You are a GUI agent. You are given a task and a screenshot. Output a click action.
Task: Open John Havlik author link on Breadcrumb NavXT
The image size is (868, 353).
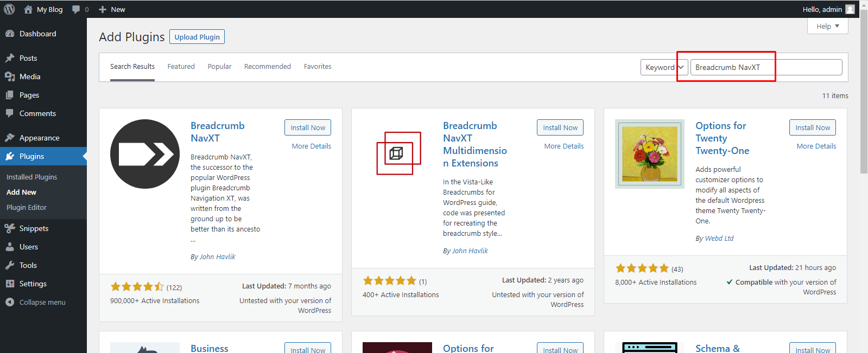(x=218, y=256)
